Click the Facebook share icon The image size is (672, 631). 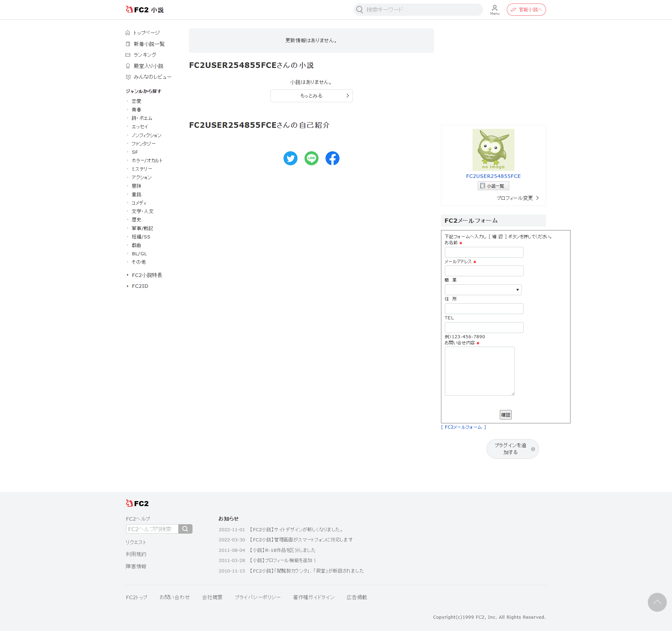(x=332, y=158)
